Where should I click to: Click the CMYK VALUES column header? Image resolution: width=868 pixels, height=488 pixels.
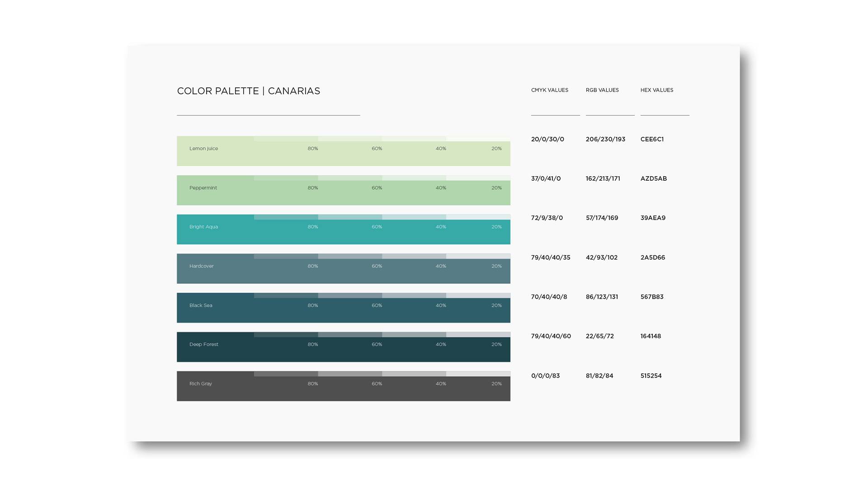(549, 90)
